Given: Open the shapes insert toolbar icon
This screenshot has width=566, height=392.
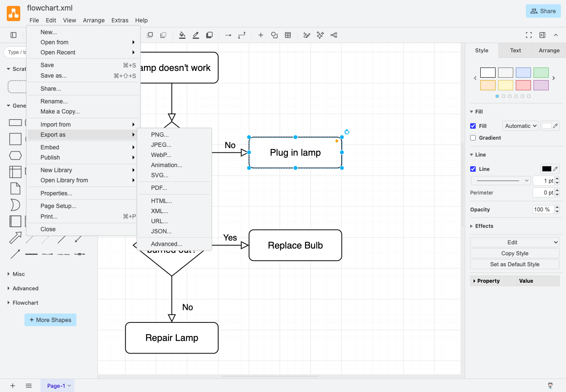Looking at the screenshot, I should pyautogui.click(x=274, y=35).
